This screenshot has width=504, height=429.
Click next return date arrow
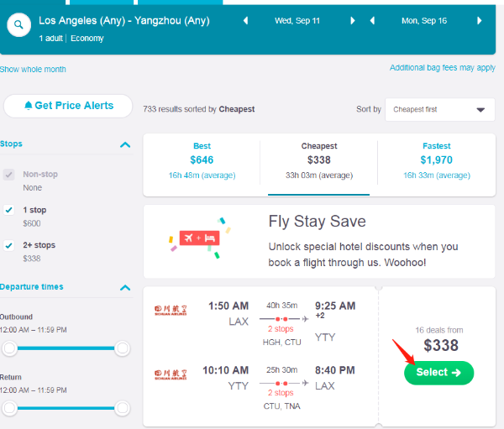[479, 20]
